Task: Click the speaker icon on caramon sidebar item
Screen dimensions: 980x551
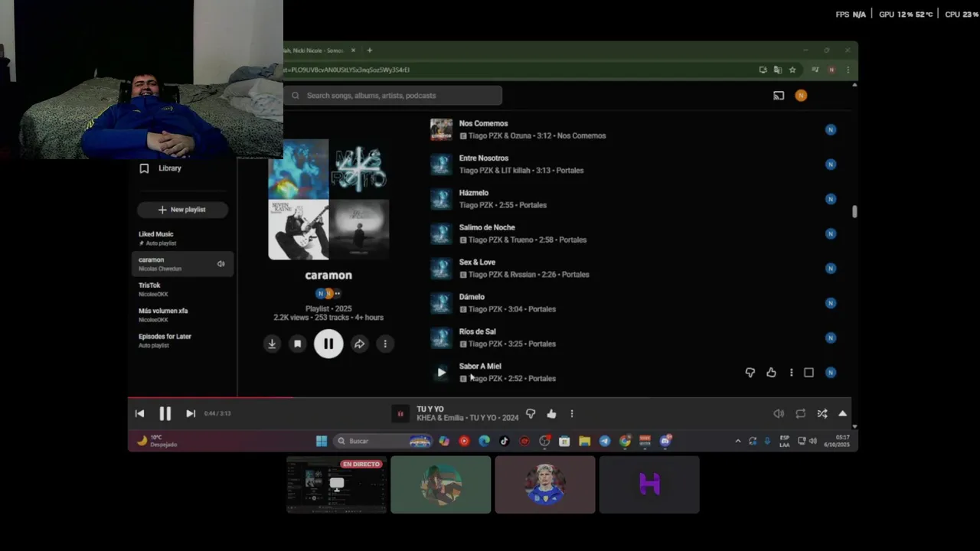Action: pos(220,264)
